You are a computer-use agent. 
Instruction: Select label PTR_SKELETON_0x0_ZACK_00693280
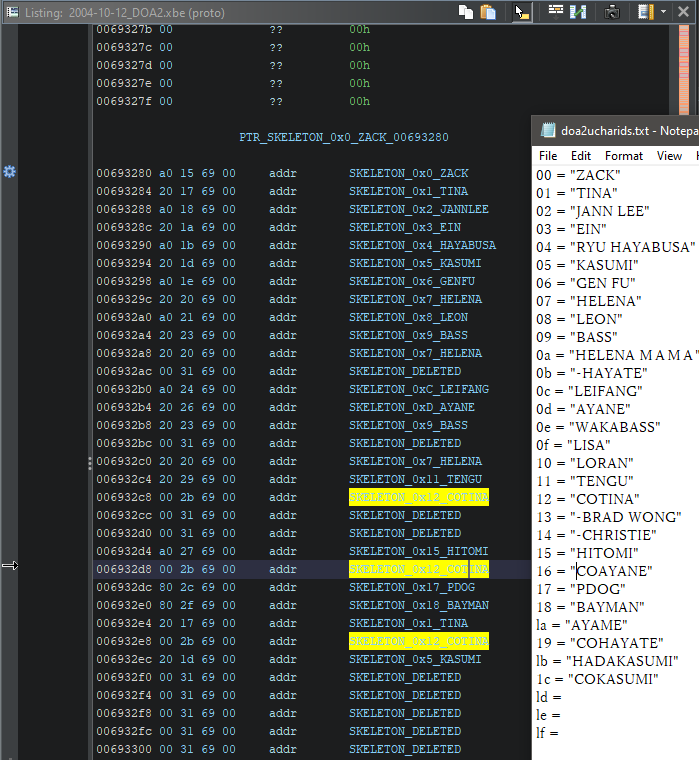pyautogui.click(x=344, y=137)
